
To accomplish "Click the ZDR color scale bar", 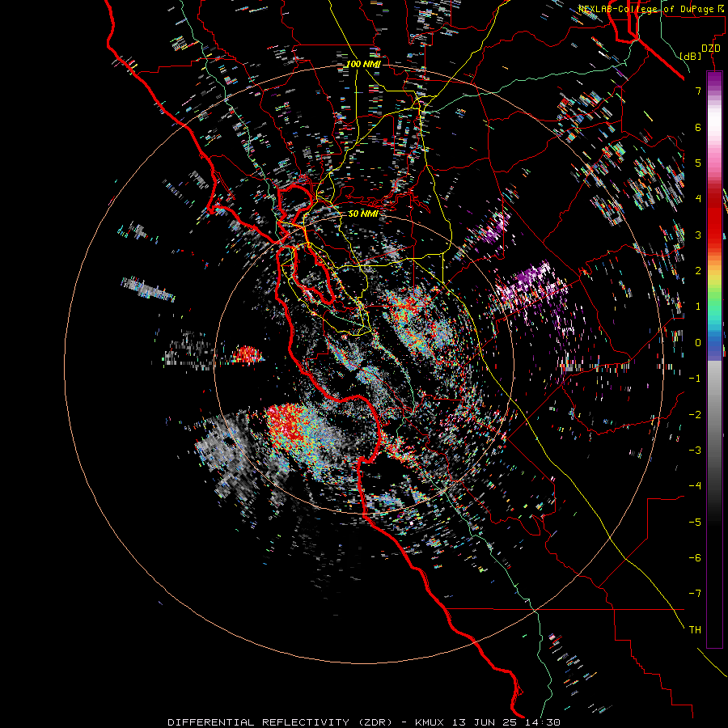I will coord(714,359).
